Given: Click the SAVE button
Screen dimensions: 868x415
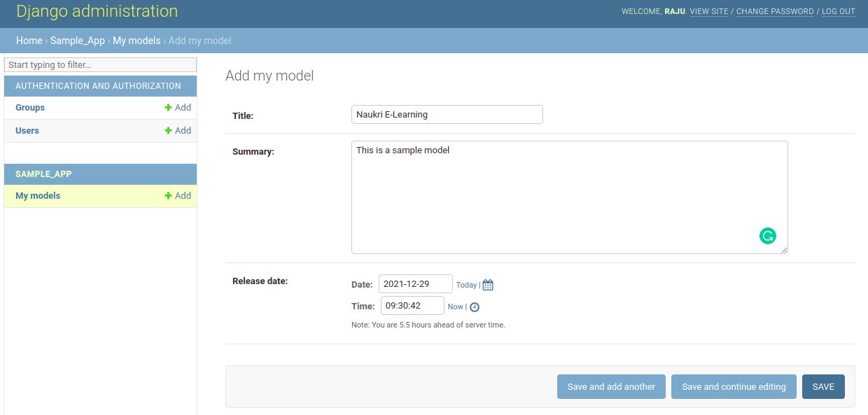Looking at the screenshot, I should click(823, 386).
